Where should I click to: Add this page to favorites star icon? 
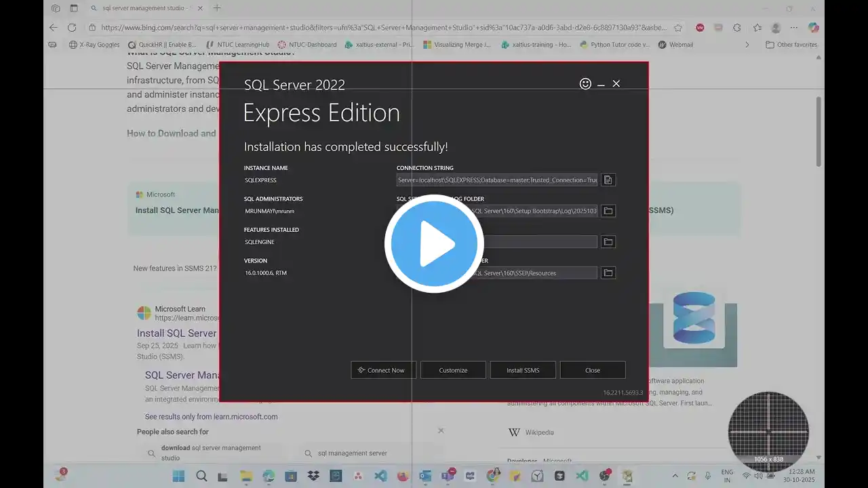678,28
